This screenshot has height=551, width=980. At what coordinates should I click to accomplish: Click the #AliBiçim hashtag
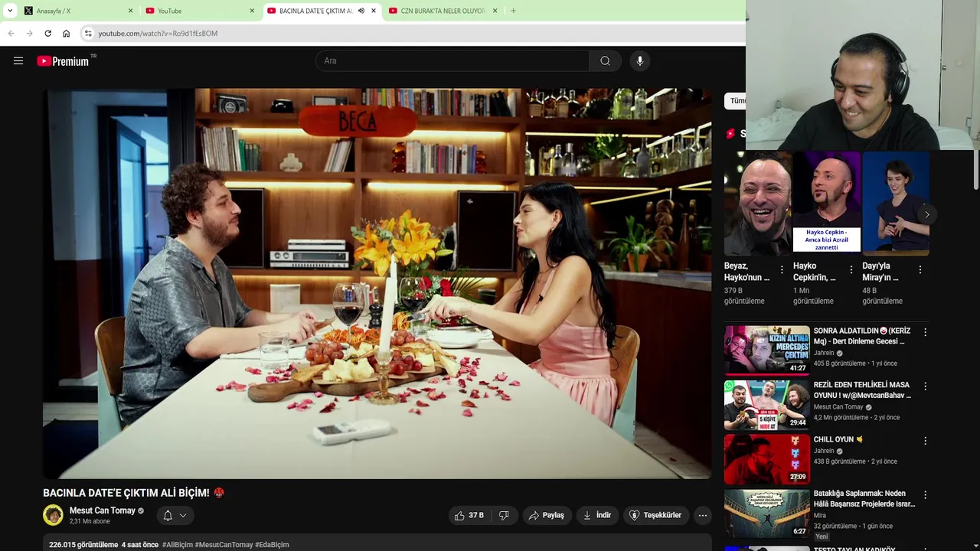(178, 545)
